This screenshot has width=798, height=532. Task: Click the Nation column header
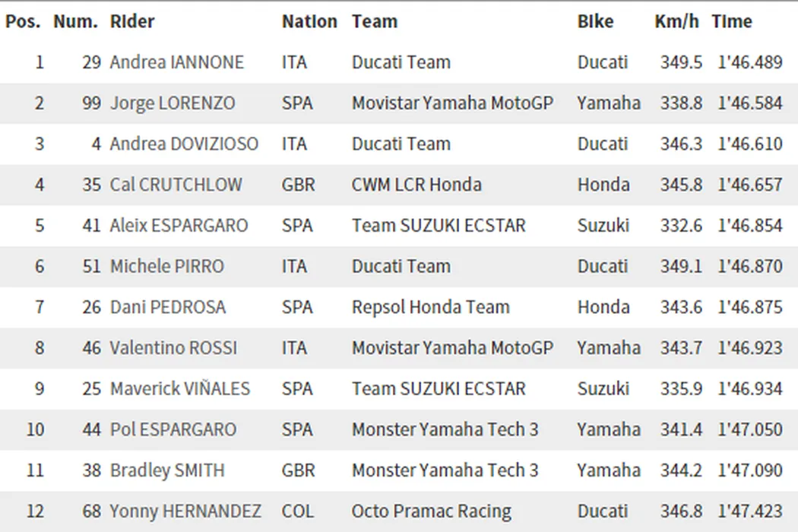(309, 21)
